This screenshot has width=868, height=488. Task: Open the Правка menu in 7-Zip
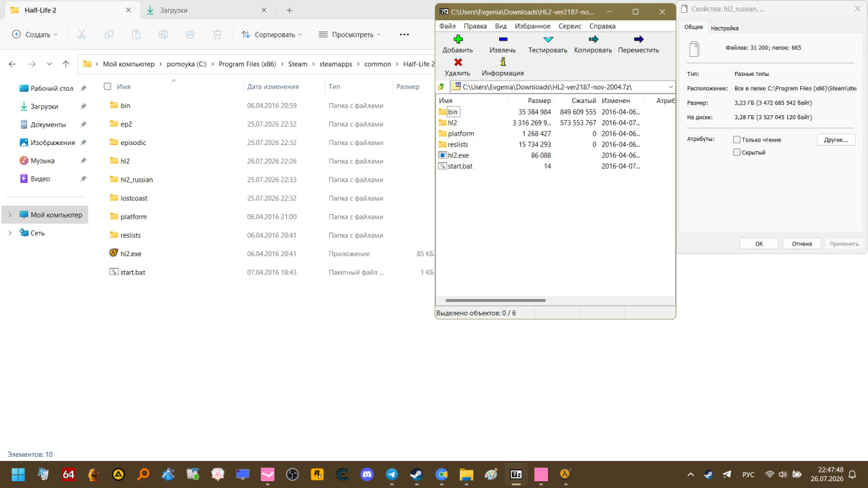[475, 26]
